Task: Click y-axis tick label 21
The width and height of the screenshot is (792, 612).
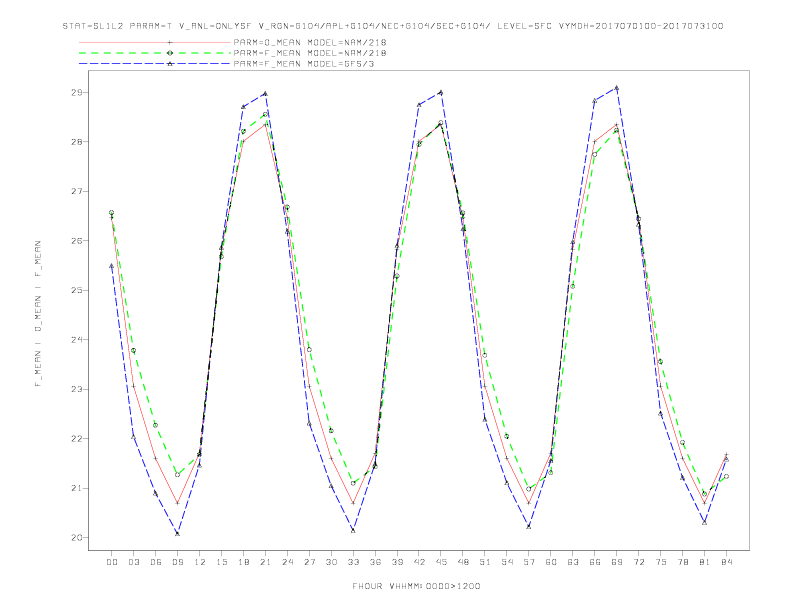Action: pyautogui.click(x=78, y=488)
